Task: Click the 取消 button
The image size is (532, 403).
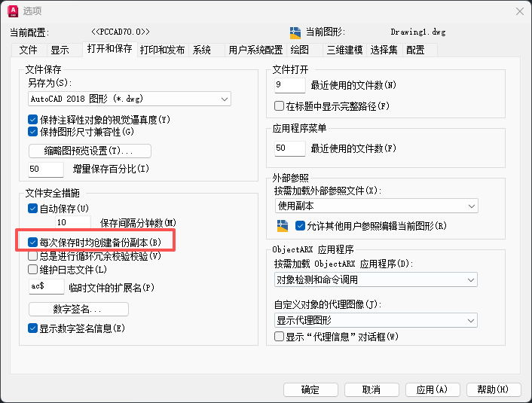Action: pyautogui.click(x=371, y=389)
